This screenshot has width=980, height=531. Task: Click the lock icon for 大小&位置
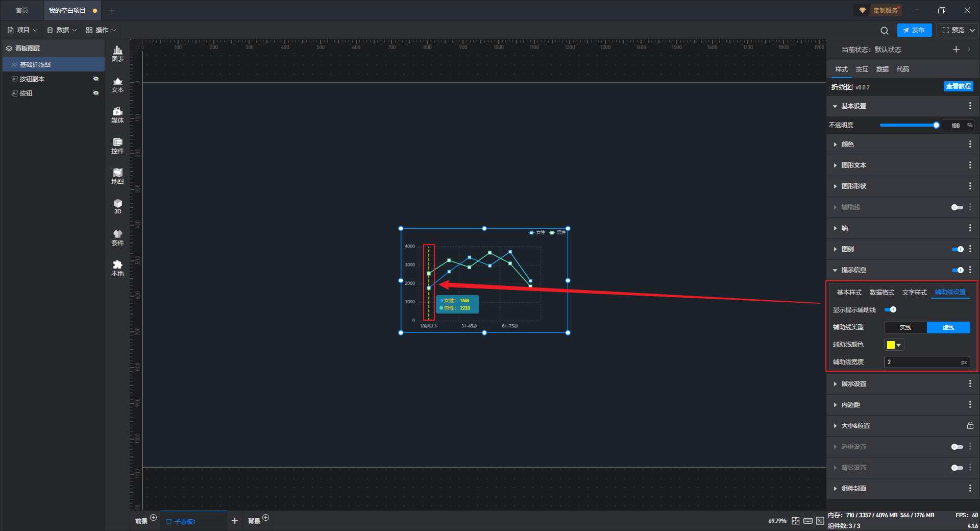970,426
